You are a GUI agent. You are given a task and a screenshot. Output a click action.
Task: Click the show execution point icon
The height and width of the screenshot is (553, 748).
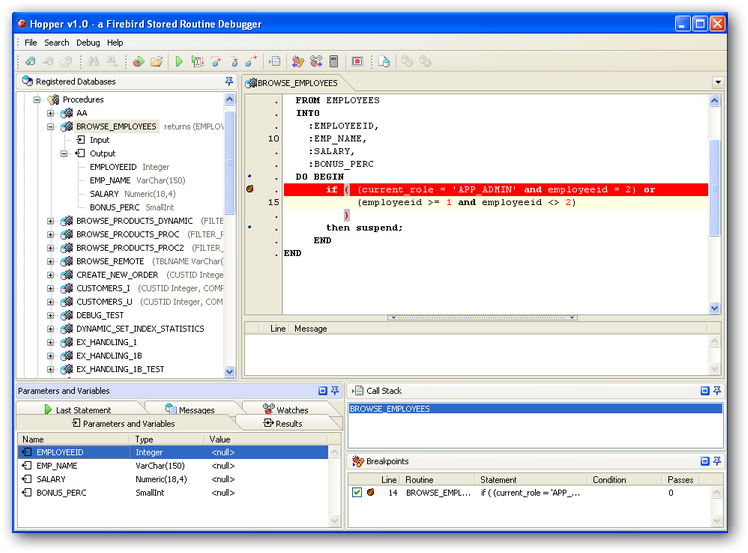275,61
